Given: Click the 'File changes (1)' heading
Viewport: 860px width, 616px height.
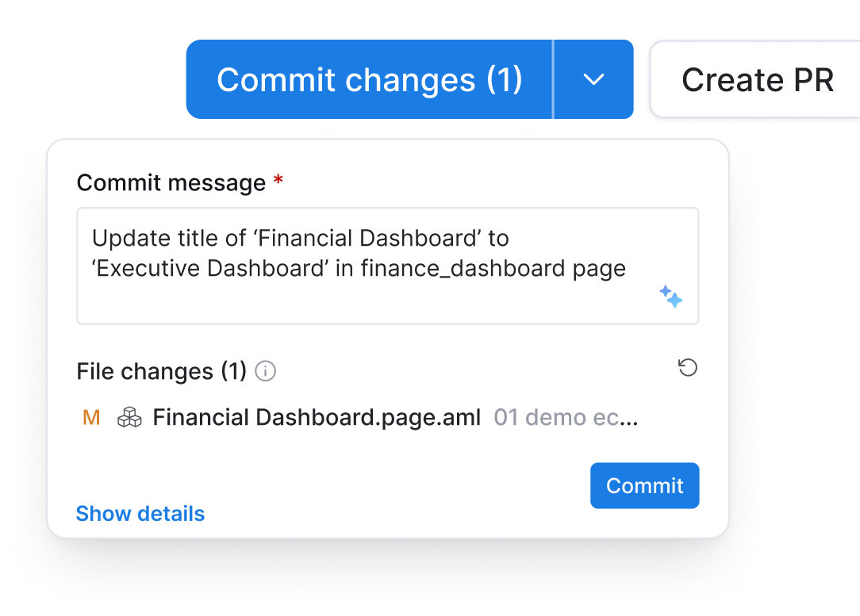Looking at the screenshot, I should (162, 371).
